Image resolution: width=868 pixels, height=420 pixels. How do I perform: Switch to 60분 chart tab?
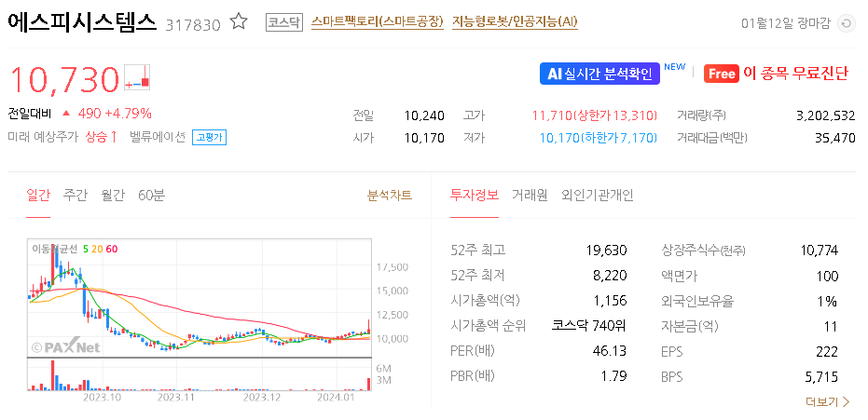(x=151, y=195)
